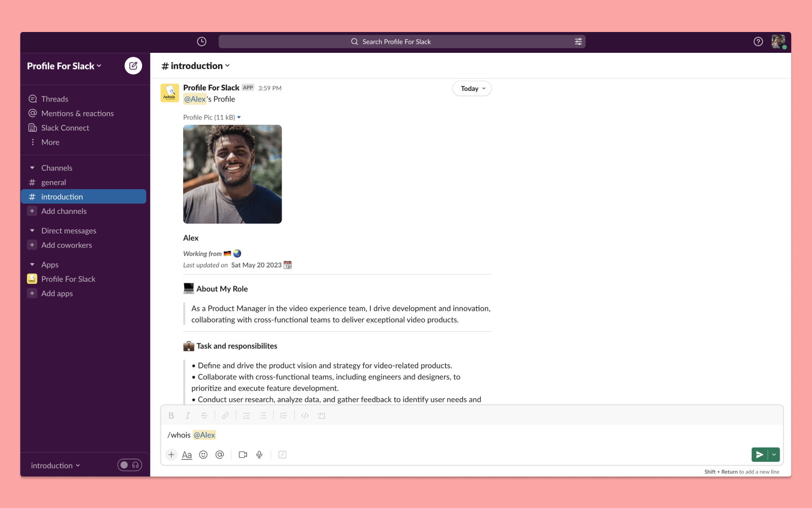The height and width of the screenshot is (508, 812).
Task: Record an audio clip with microphone
Action: [x=259, y=455]
